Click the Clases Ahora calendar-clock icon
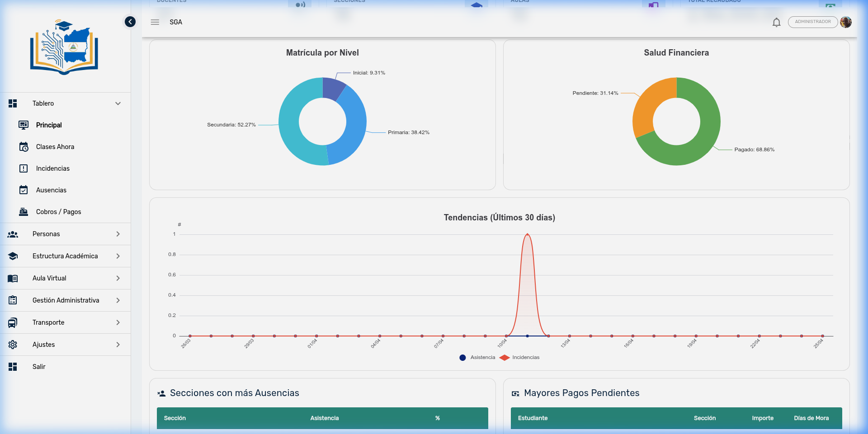 pyautogui.click(x=24, y=147)
